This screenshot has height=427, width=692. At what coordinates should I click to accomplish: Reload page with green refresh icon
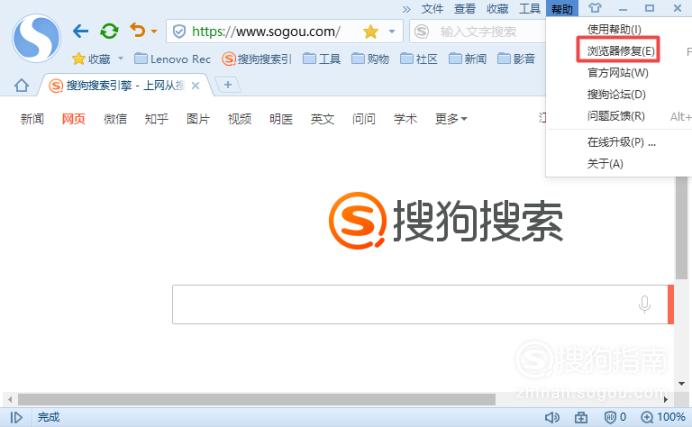pyautogui.click(x=109, y=31)
